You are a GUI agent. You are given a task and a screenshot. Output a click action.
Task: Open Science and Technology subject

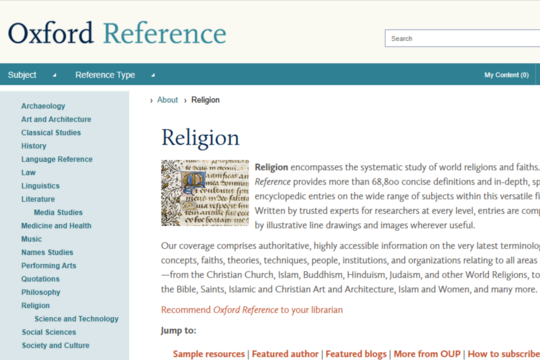point(76,319)
